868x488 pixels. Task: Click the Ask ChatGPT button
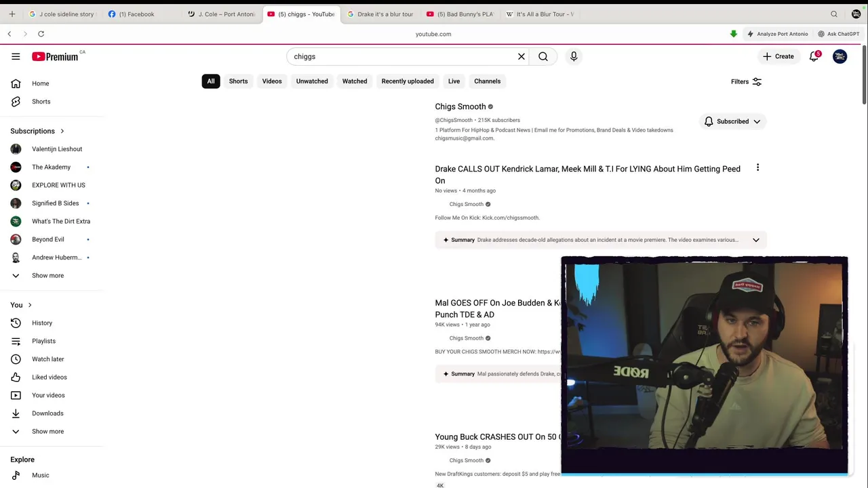click(838, 34)
